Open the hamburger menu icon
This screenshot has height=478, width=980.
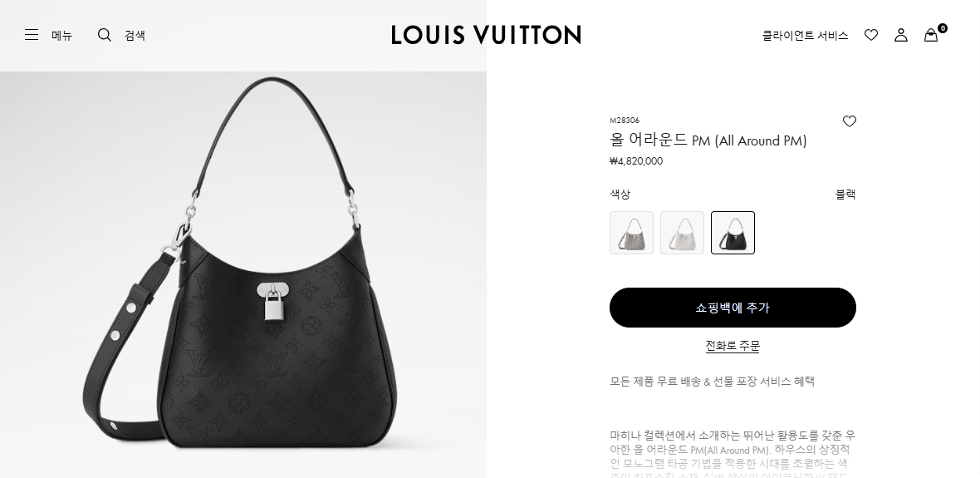(32, 35)
